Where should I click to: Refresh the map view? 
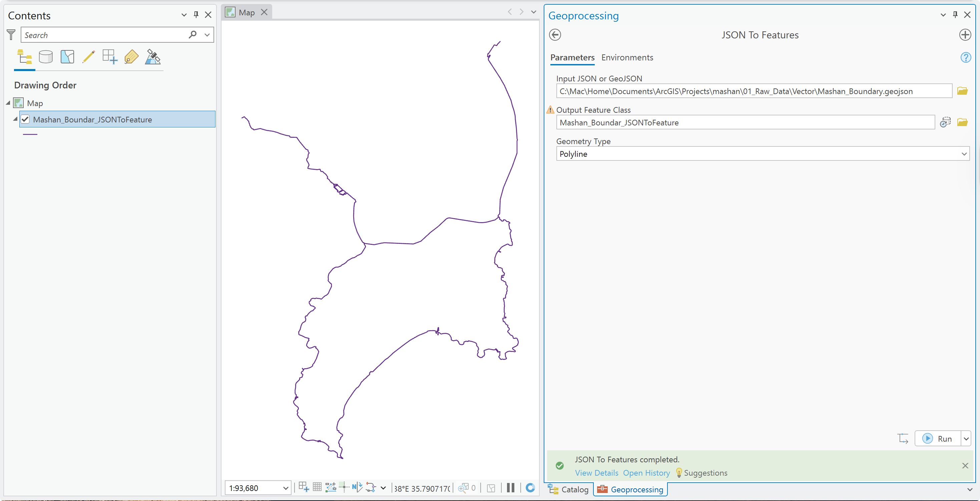pyautogui.click(x=530, y=488)
